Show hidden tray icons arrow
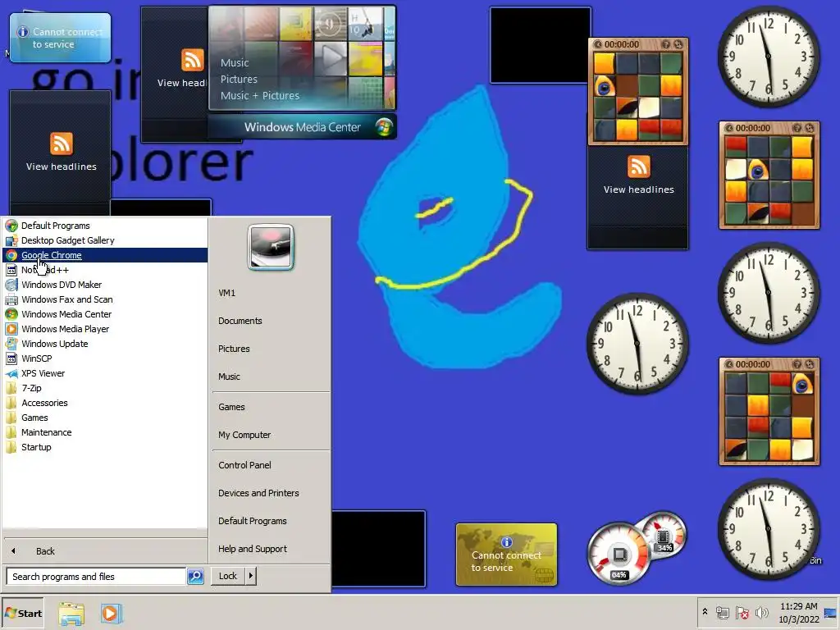Image resolution: width=840 pixels, height=630 pixels. 705,612
